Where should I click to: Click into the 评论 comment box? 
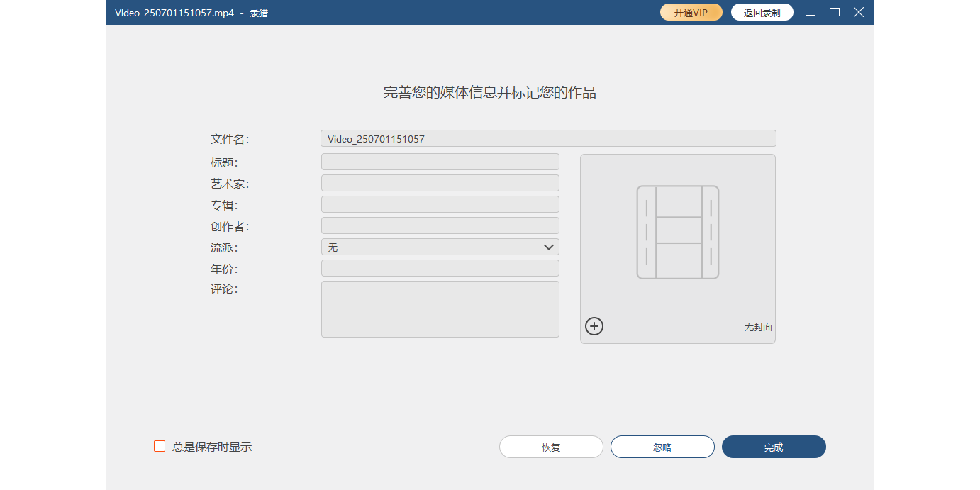tap(440, 309)
